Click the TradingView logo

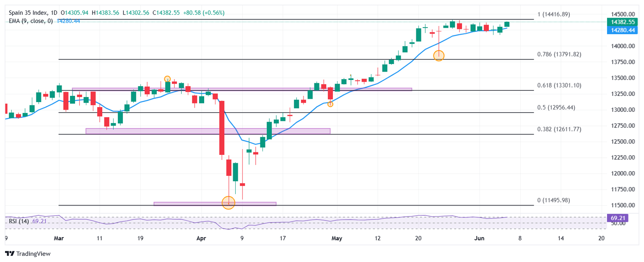click(27, 254)
